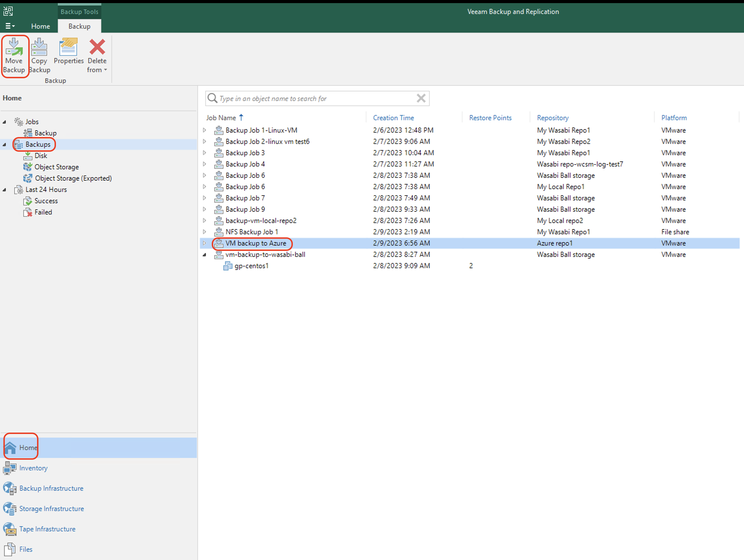Viewport: 744px width, 560px height.
Task: Click gp-centos1 VM icon
Action: [228, 266]
